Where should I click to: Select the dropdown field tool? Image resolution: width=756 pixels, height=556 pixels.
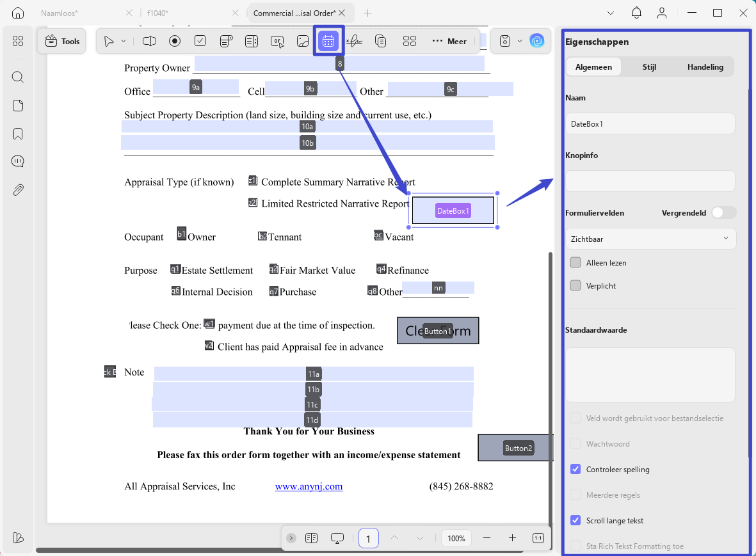226,42
